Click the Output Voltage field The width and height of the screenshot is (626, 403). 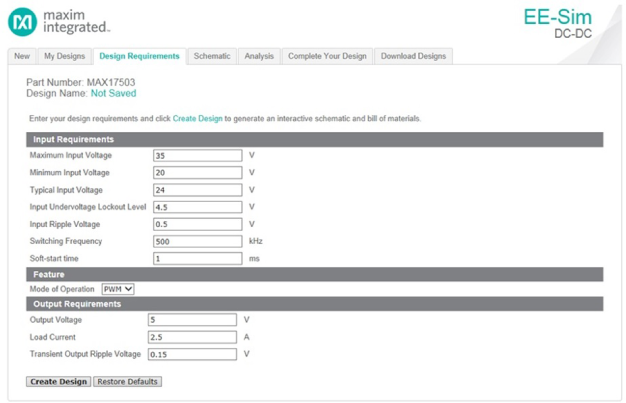coord(192,320)
